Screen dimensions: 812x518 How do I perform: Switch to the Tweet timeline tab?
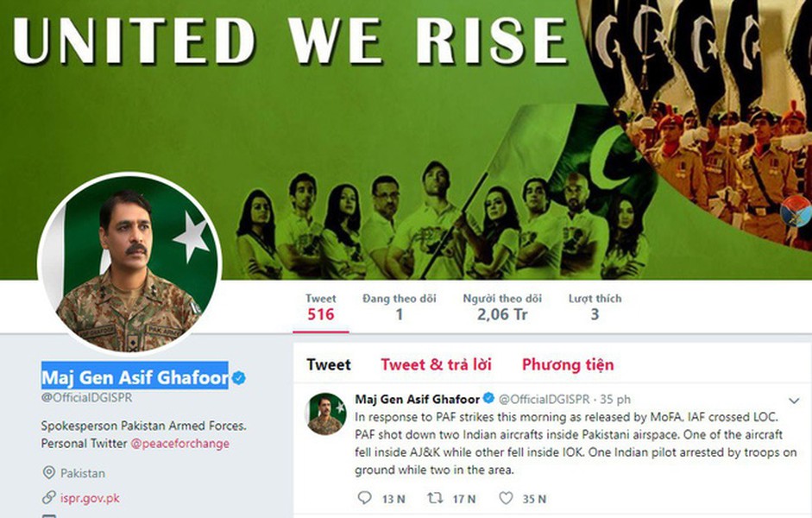click(x=328, y=364)
